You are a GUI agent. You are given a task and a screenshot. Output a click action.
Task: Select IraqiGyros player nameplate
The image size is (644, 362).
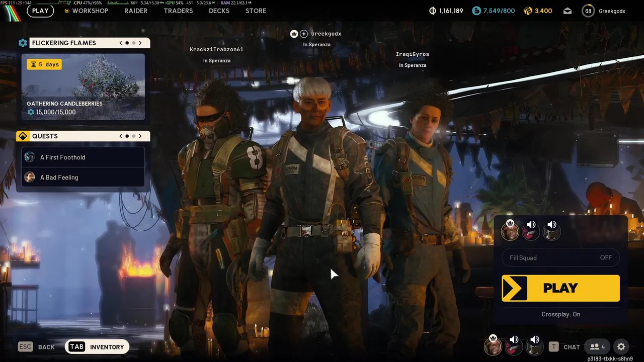tap(413, 54)
